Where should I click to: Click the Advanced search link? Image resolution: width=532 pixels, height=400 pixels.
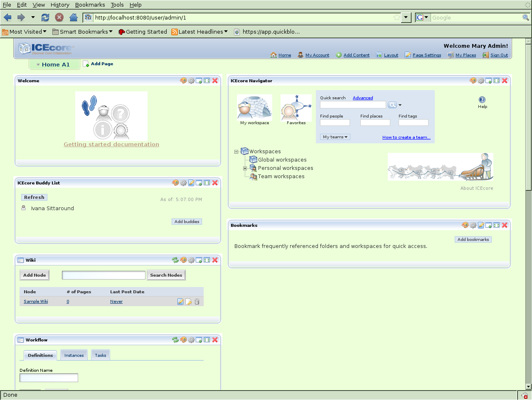coord(363,98)
